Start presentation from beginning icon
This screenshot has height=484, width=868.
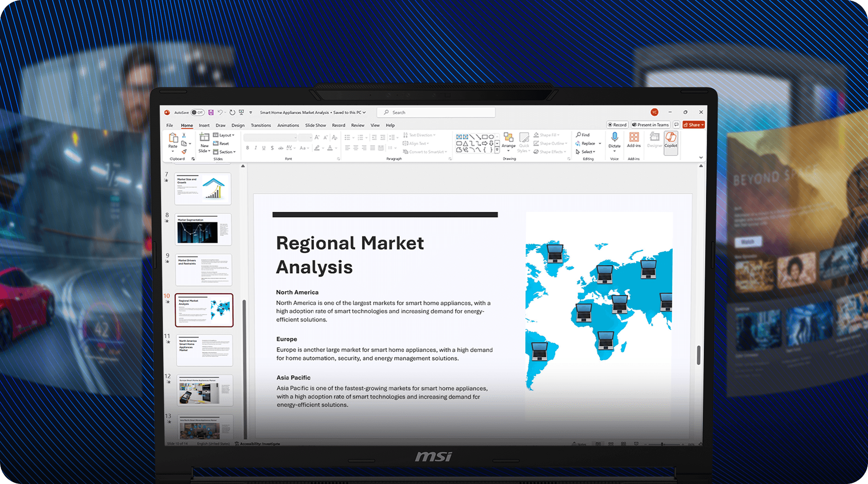241,113
